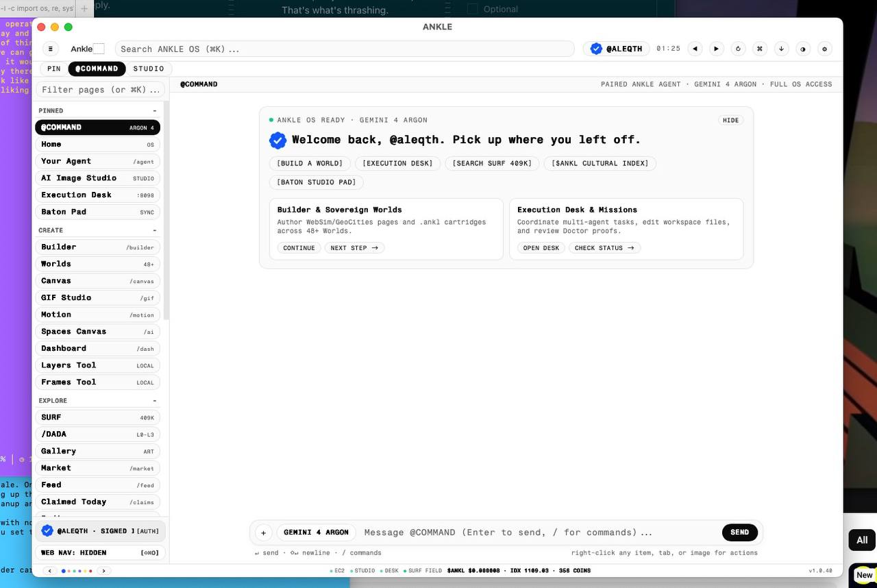877x588 pixels.
Task: Switch to the PIN tab
Action: click(x=54, y=69)
